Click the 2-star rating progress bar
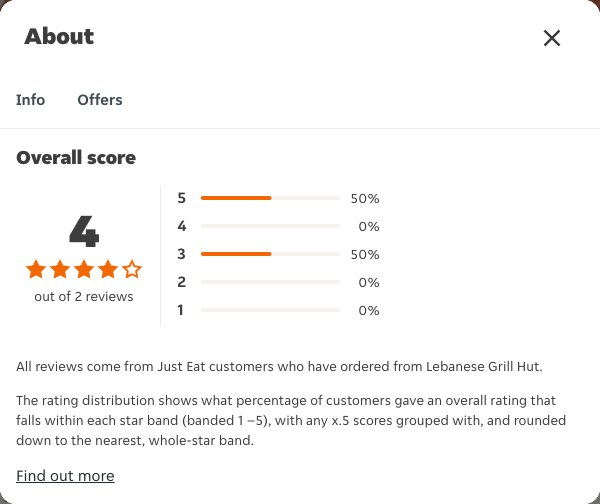This screenshot has width=600, height=504. 271,282
